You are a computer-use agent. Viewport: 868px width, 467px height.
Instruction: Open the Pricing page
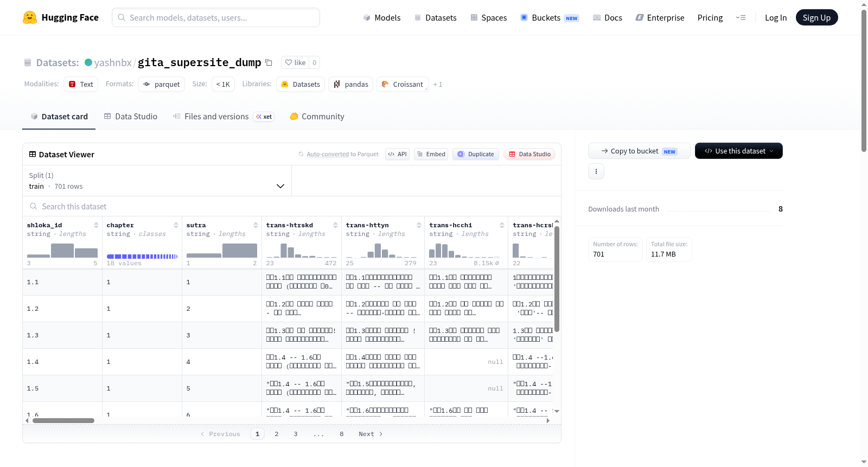(x=710, y=17)
